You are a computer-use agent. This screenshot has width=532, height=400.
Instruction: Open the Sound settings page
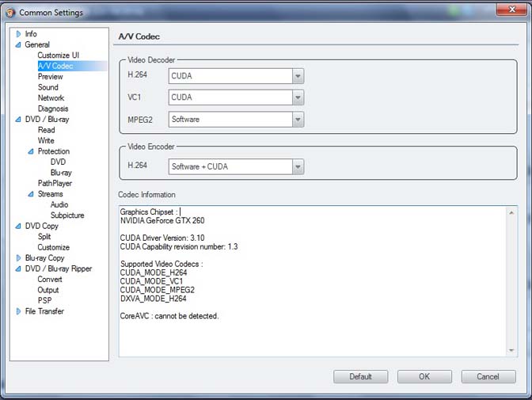click(47, 87)
